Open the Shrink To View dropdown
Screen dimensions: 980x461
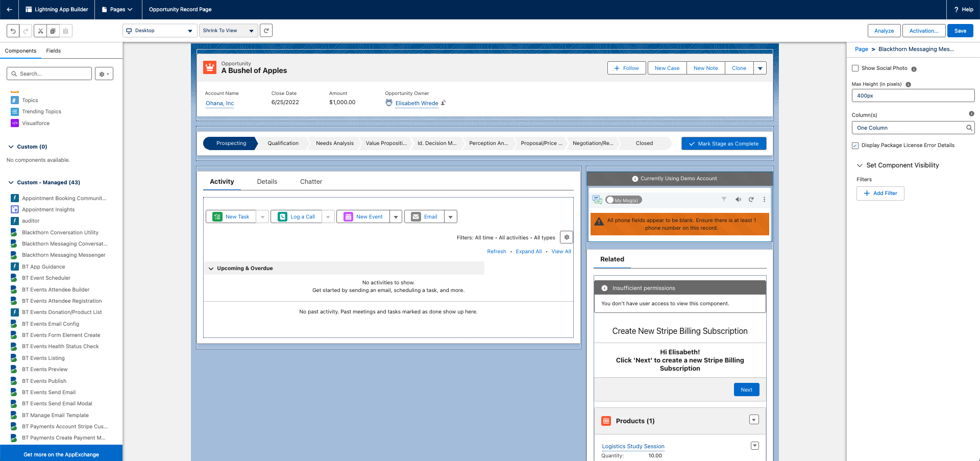coord(228,31)
